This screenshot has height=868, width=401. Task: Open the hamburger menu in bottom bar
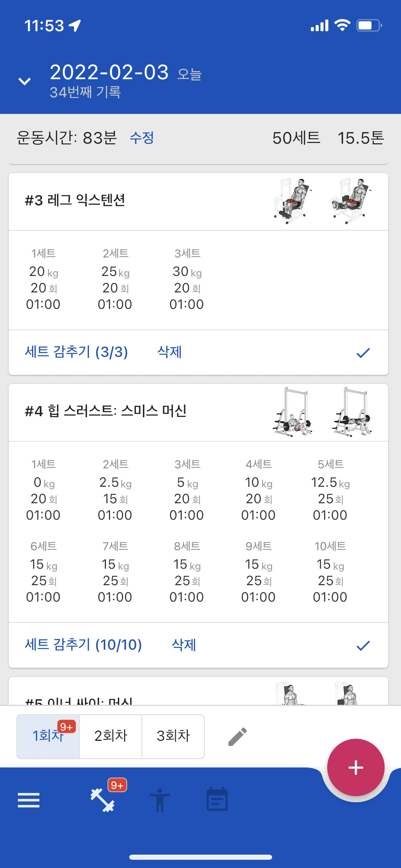coord(28,800)
